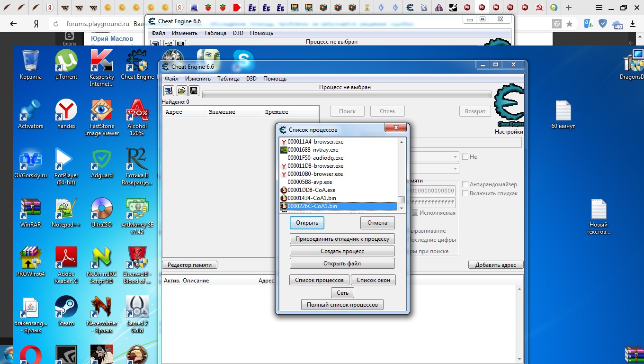Toggle the Антирандомайзер checkbox
Viewport: 644px width, 364px height.
tap(465, 184)
